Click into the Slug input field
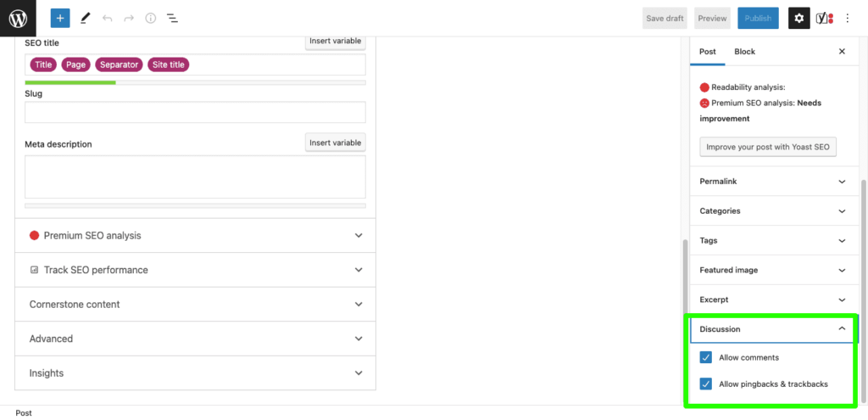This screenshot has height=420, width=868. pyautogui.click(x=196, y=112)
